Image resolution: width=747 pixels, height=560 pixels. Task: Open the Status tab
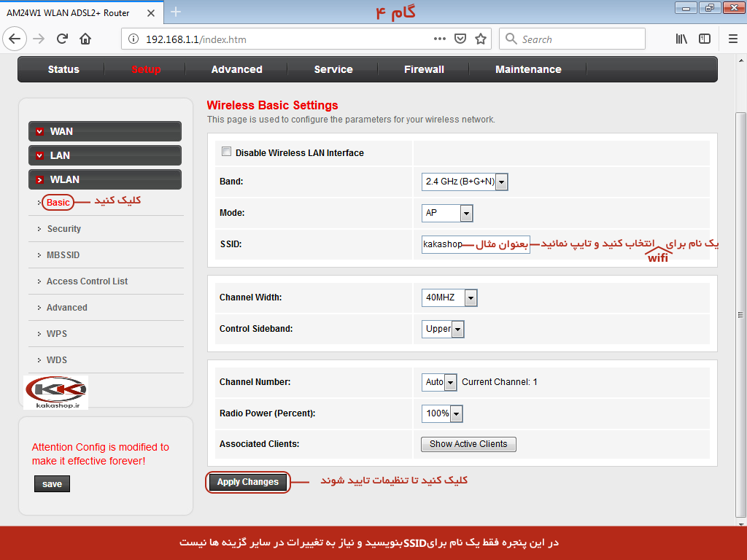tap(63, 69)
